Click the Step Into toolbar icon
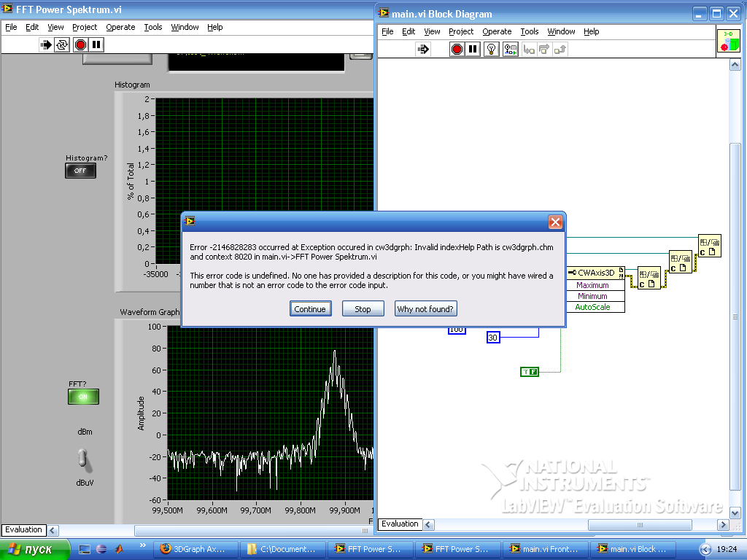The image size is (747, 560). (x=529, y=50)
